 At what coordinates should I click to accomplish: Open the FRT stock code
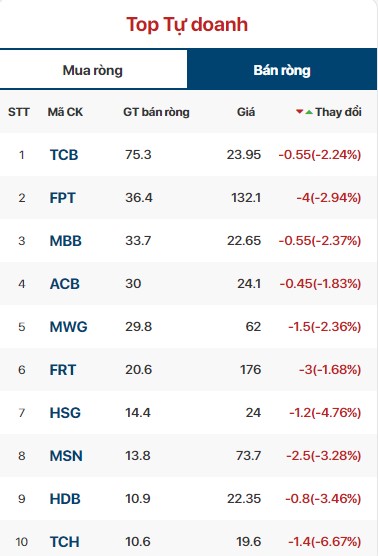point(63,370)
